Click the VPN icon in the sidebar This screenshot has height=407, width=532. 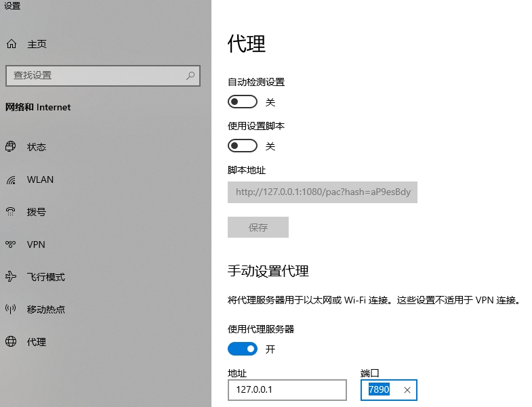click(11, 244)
